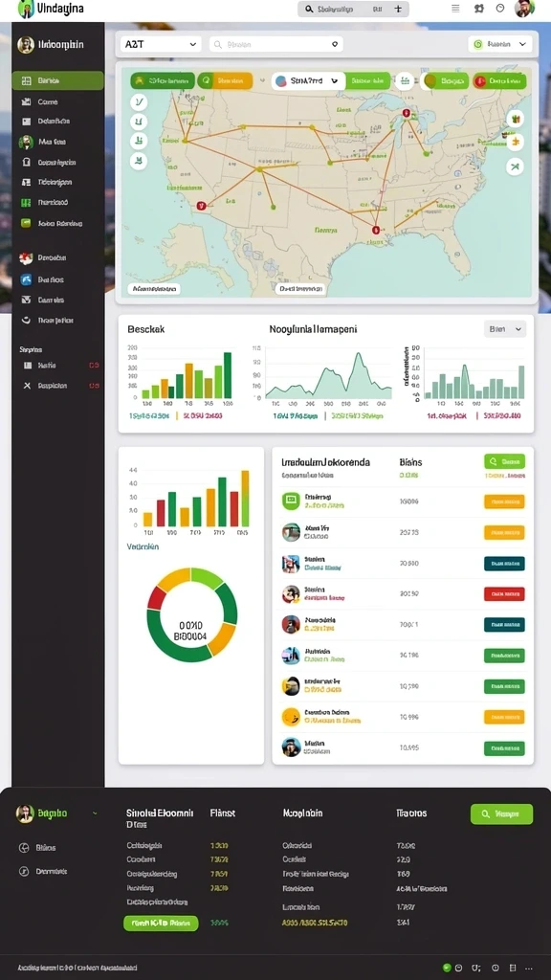Click the green search button in the footer
551x980 pixels.
501,813
